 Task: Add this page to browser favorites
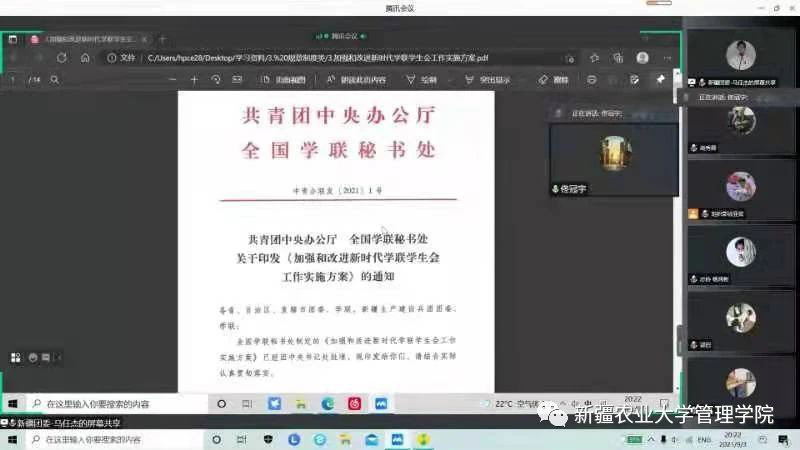[x=593, y=58]
